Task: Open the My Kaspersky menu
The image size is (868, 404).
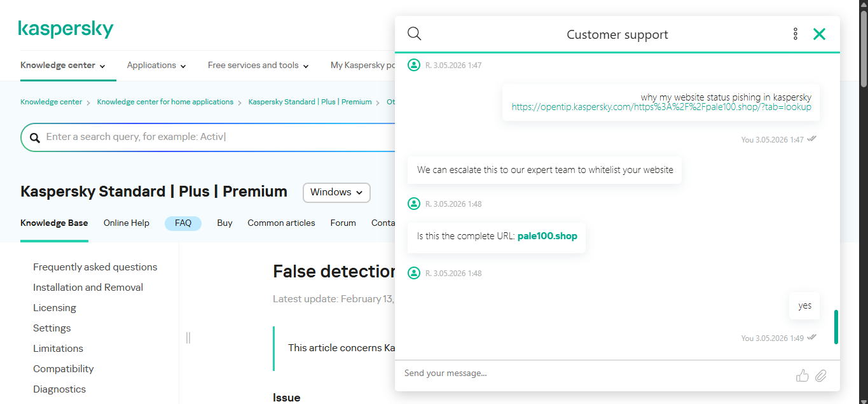Action: point(362,66)
